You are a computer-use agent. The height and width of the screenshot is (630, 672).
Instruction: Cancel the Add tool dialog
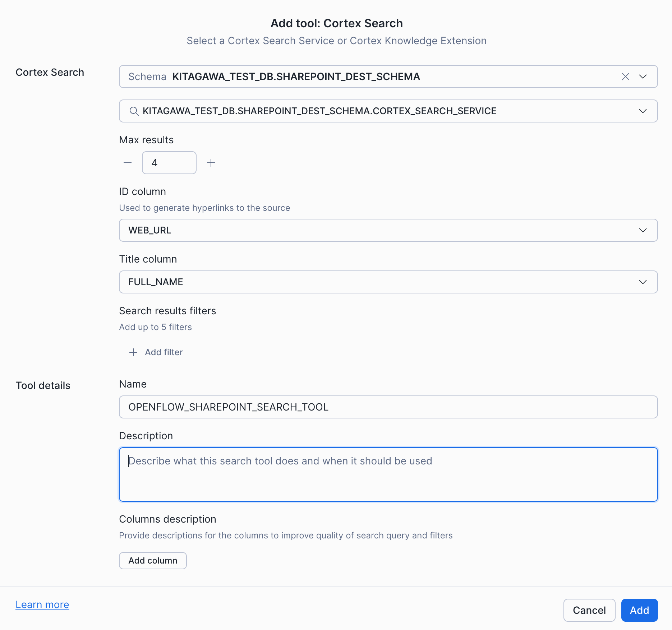[x=589, y=610]
